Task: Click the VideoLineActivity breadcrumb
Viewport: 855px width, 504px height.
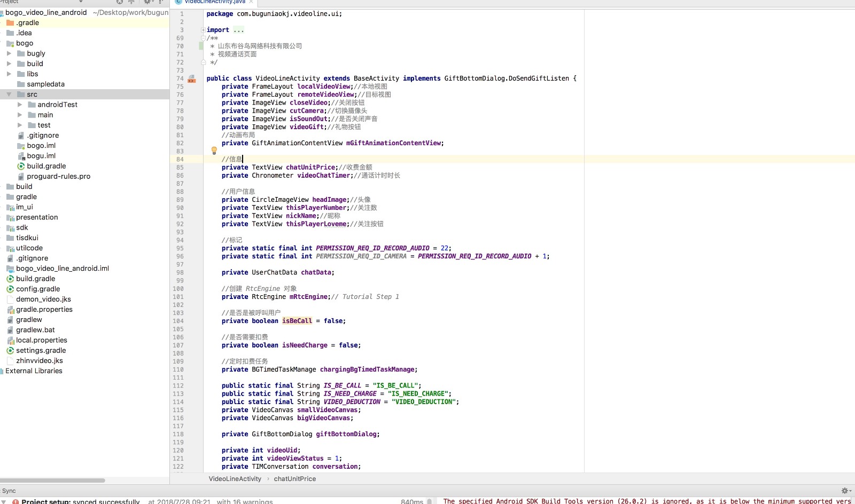Action: 235,479
